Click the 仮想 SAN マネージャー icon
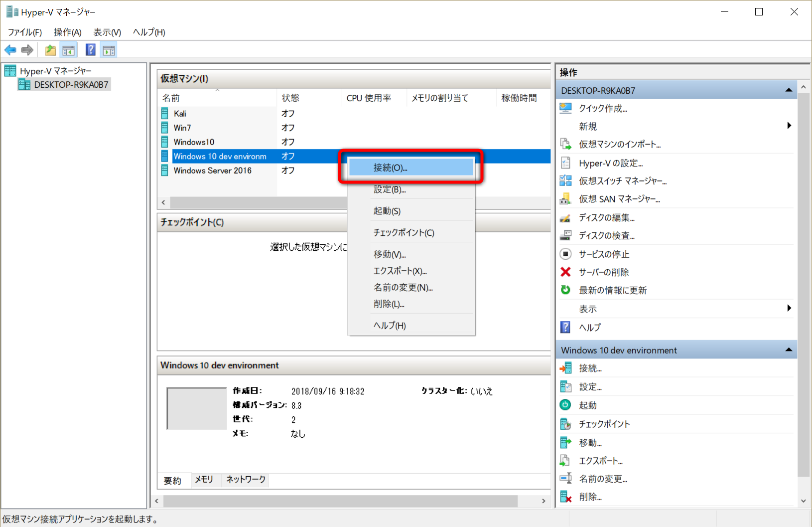Viewport: 812px width, 527px height. [x=565, y=199]
